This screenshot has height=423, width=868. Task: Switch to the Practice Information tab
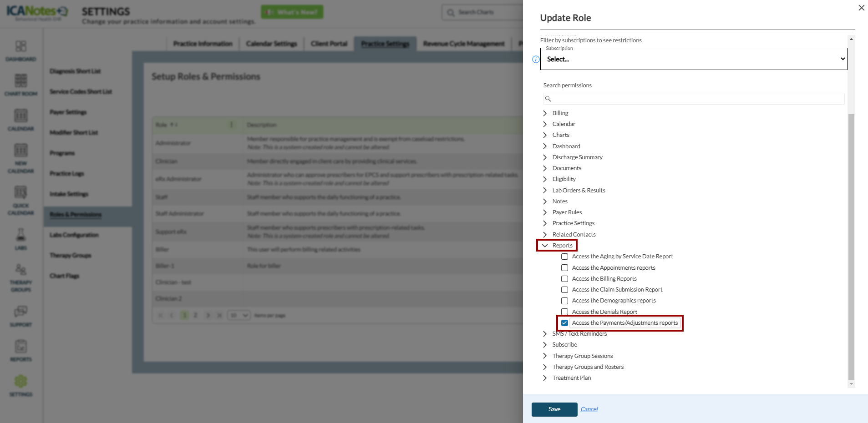point(203,44)
